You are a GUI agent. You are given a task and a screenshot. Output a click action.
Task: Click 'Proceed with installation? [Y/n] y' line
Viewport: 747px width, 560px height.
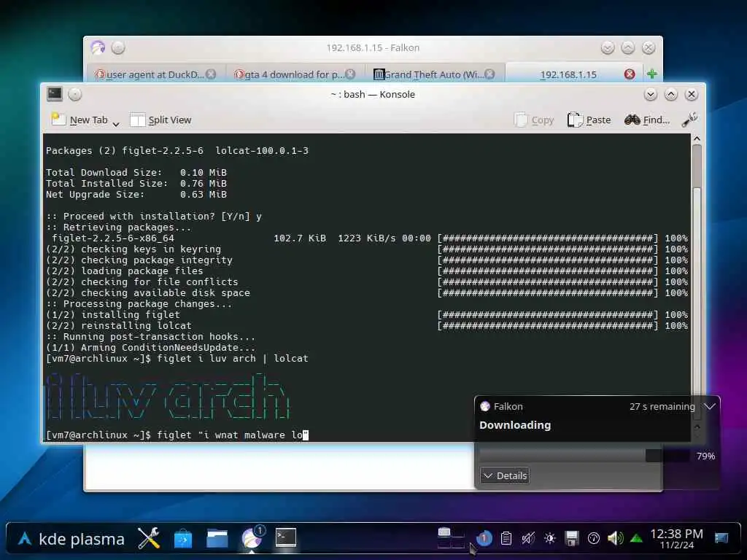point(154,216)
